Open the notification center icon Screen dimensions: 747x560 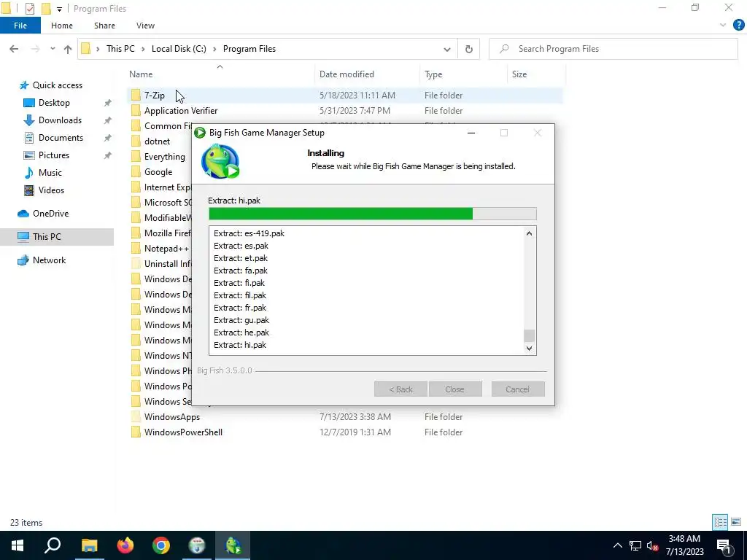[x=724, y=546]
